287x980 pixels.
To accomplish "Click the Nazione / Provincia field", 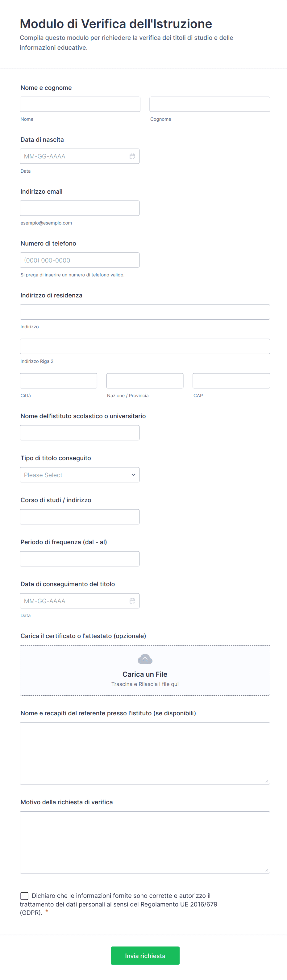I will coord(145,381).
